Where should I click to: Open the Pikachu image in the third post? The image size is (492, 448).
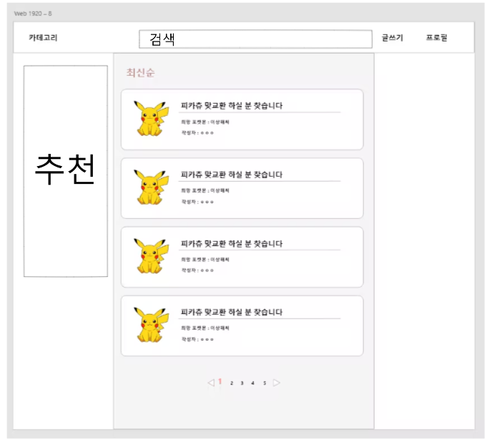(x=151, y=256)
